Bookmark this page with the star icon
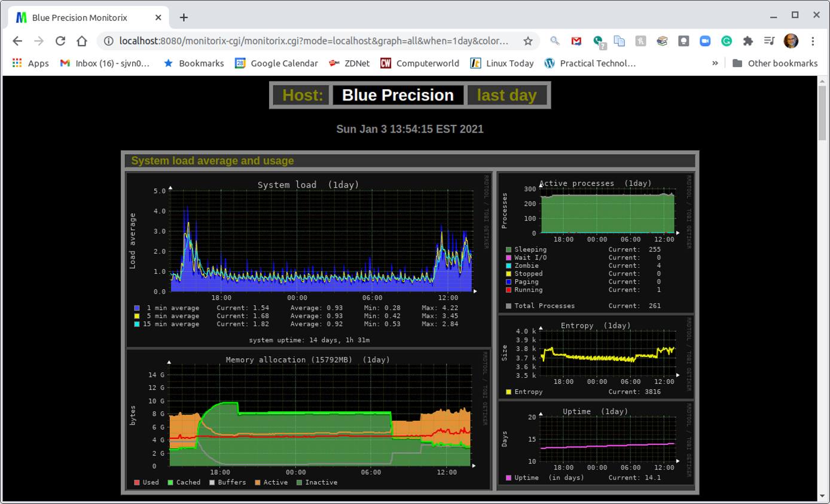This screenshot has width=830, height=504. 527,41
